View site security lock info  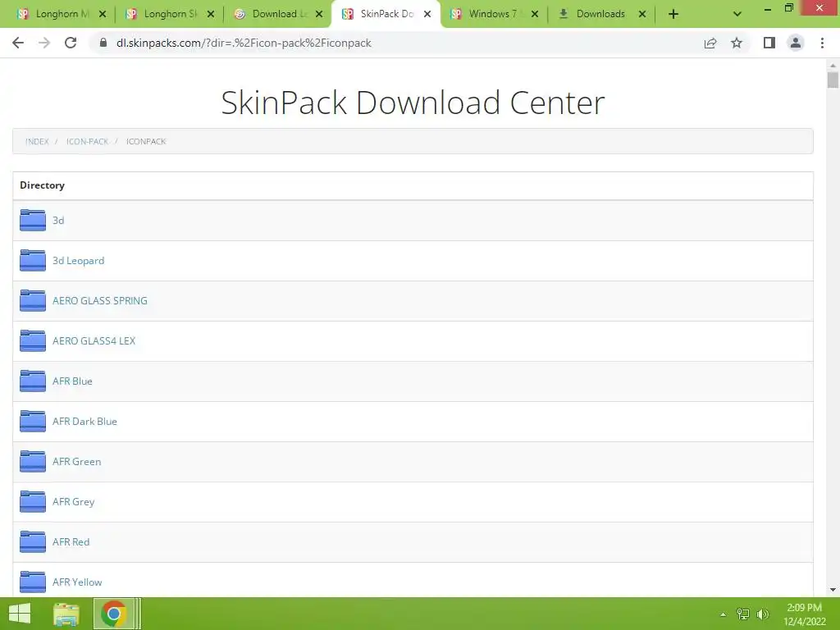click(103, 43)
